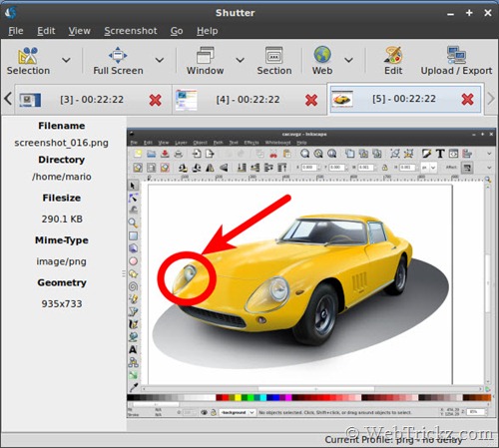The image size is (499, 448).
Task: Switch to the [4] - 00:22:22 tab
Action: [248, 100]
